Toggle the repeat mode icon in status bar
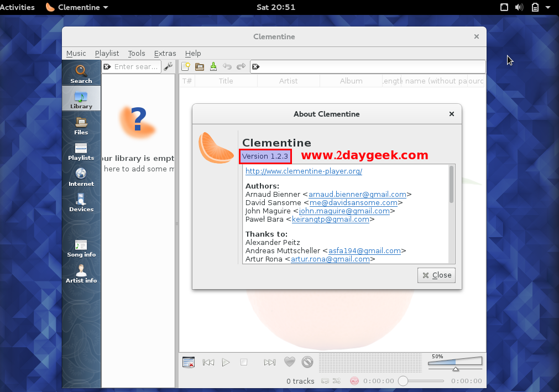The width and height of the screenshot is (559, 392). pos(325,381)
